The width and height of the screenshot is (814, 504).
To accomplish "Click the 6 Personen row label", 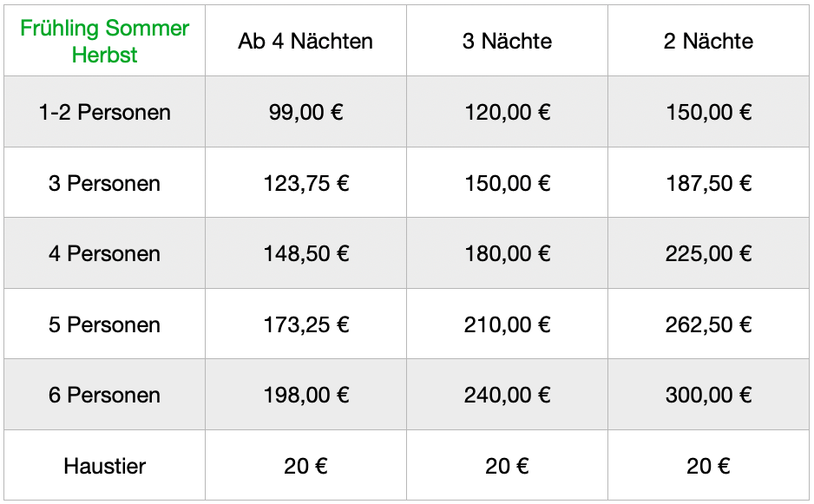I will pos(104,395).
